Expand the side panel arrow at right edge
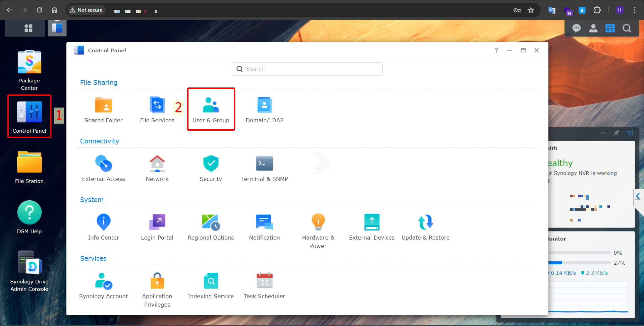Image resolution: width=644 pixels, height=326 pixels. coord(638,196)
